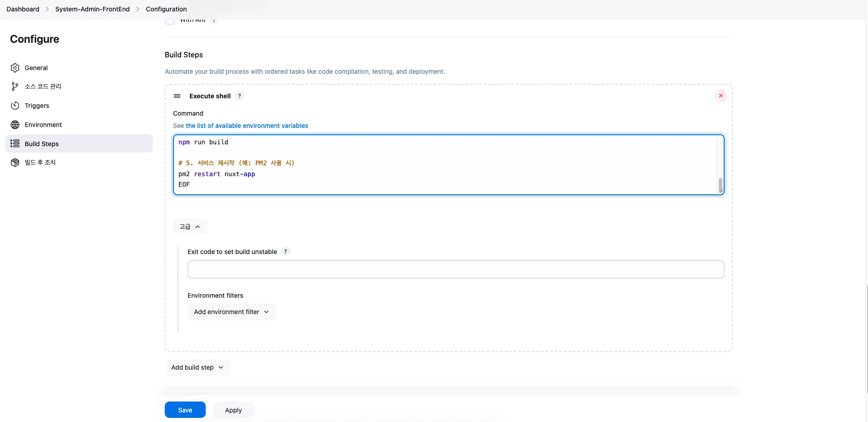Collapse the 고급 advanced section
This screenshot has width=868, height=422.
point(190,227)
